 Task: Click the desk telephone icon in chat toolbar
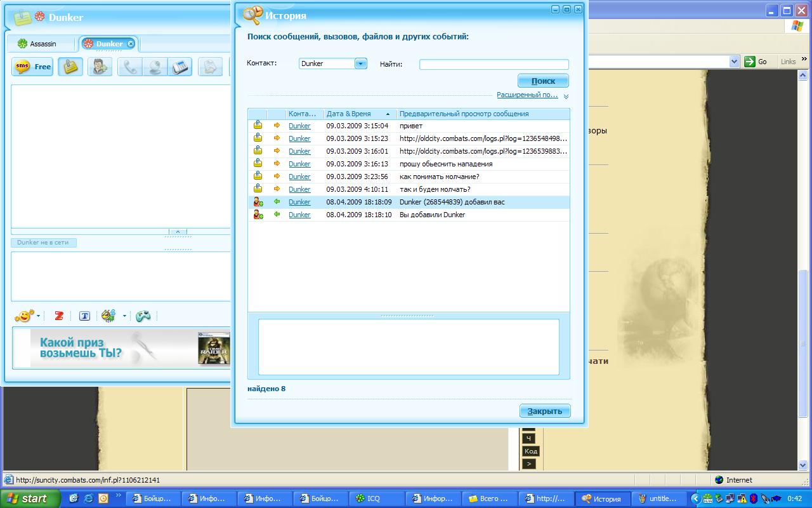coord(180,67)
